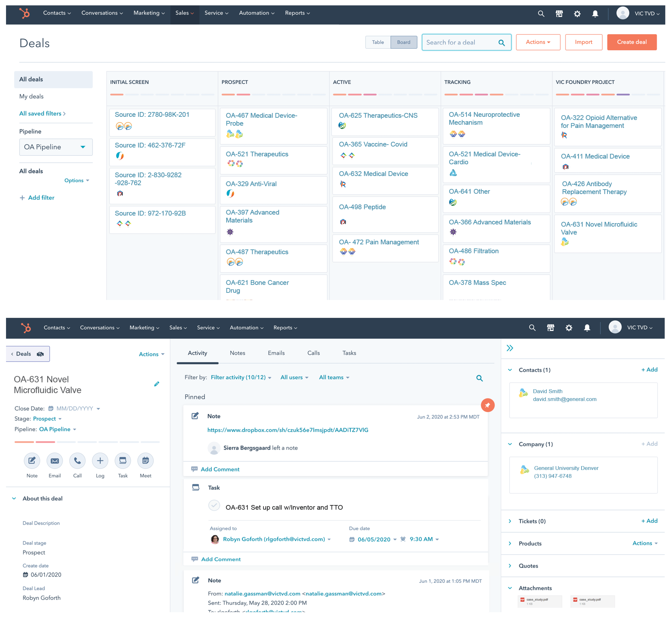Click search magnifier in lower window navbar
The width and height of the screenshot is (672, 619).
tap(532, 328)
